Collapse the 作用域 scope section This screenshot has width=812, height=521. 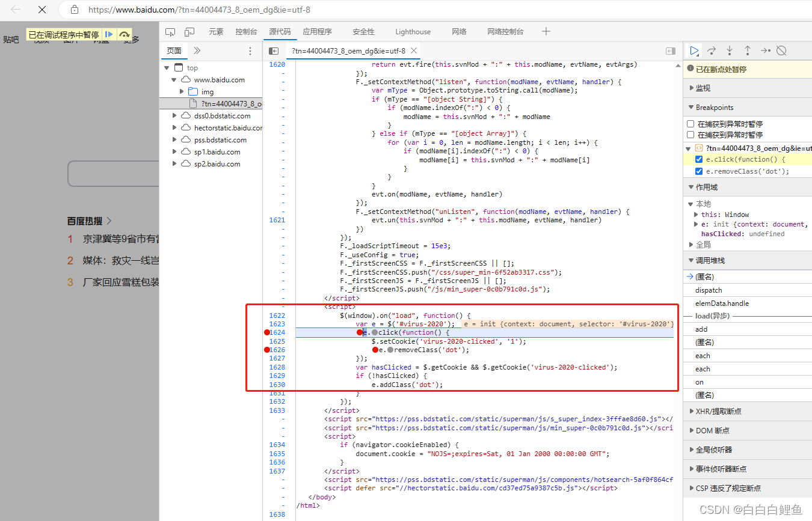[x=691, y=187]
